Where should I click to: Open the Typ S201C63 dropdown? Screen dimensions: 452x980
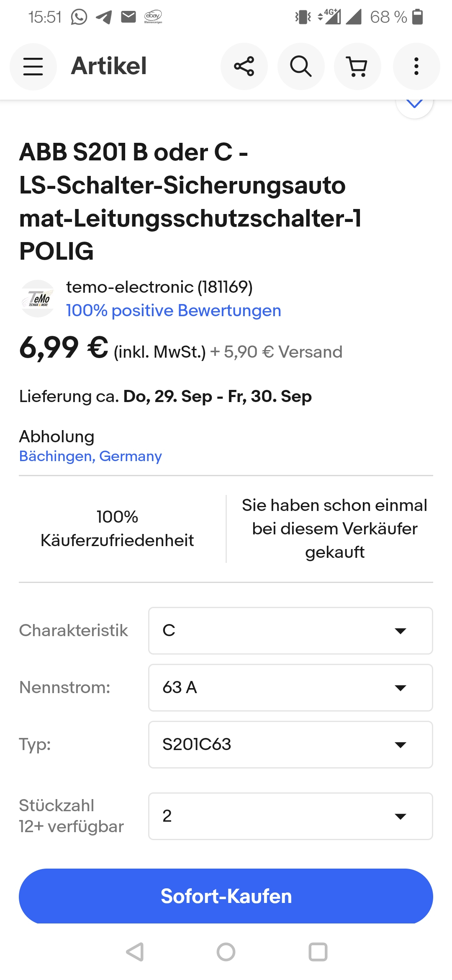(x=290, y=745)
